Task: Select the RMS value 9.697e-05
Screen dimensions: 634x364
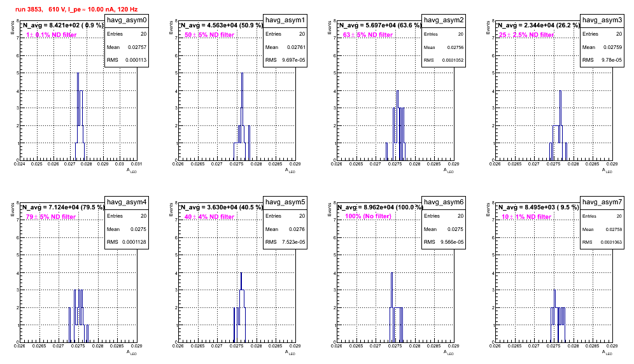Action: (293, 60)
